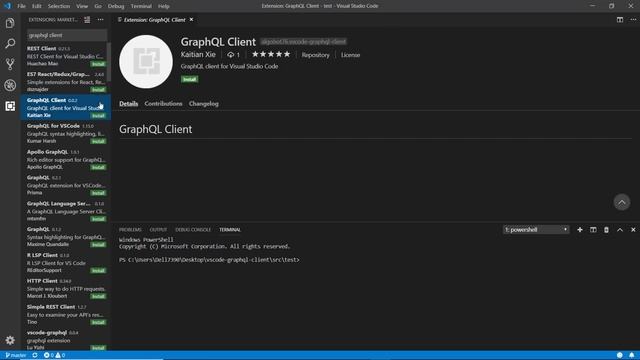
Task: Switch to the Debug Console tab
Action: tap(193, 230)
